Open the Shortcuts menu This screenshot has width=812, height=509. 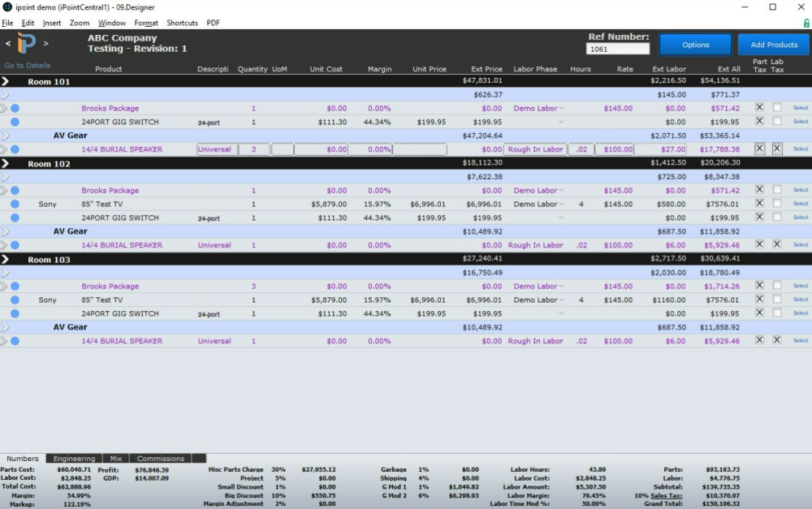(182, 23)
